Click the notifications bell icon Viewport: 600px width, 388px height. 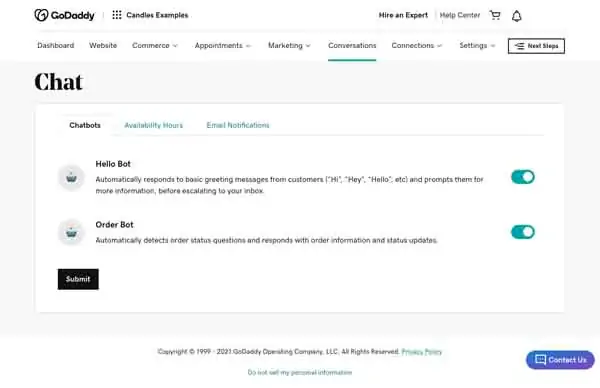517,16
